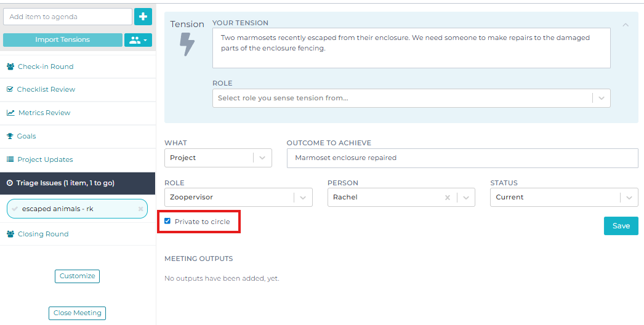644x325 pixels.
Task: Click the Outcome to Achieve text field
Action: 462,158
